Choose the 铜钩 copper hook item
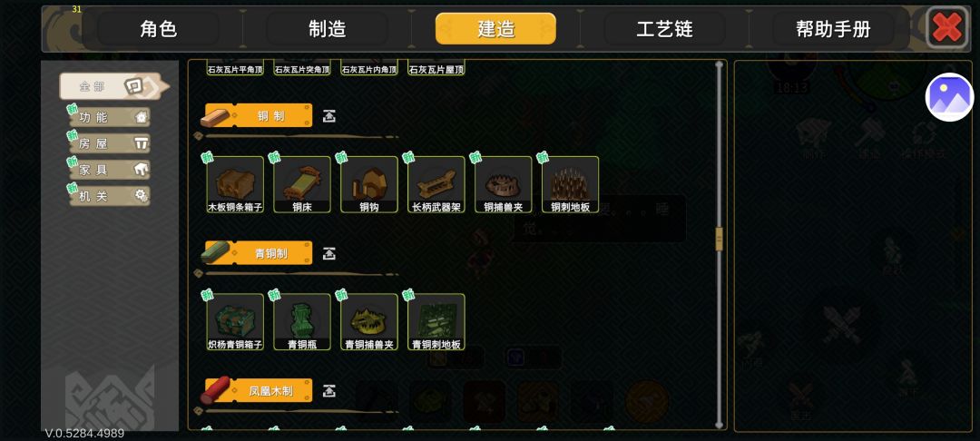This screenshot has width=980, height=441. [x=368, y=185]
